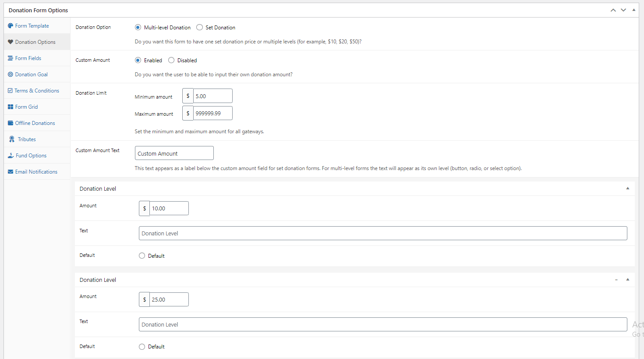The image size is (644, 359).
Task: Open the Form Template tab
Action: point(37,26)
